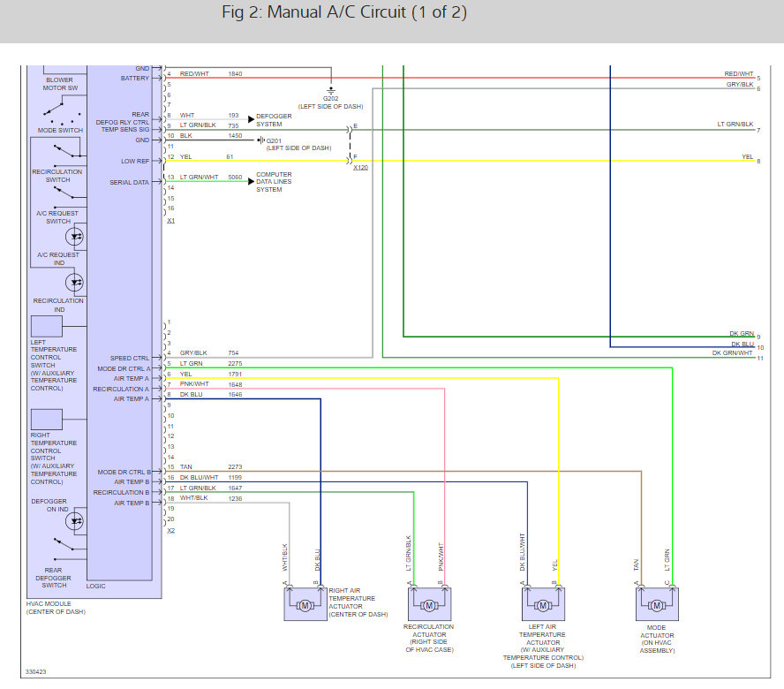
Task: Click the MODE DR CTRL A label
Action: 124,368
